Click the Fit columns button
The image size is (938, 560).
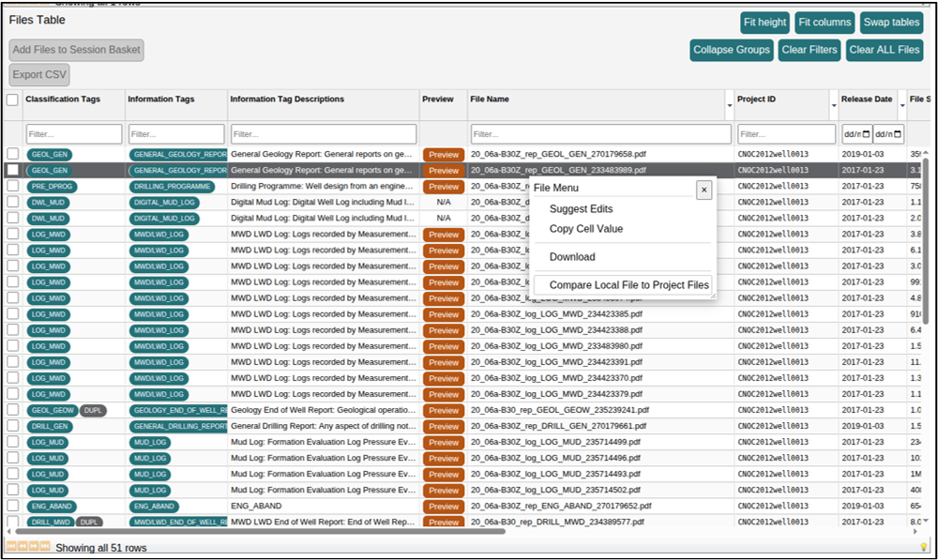[825, 23]
